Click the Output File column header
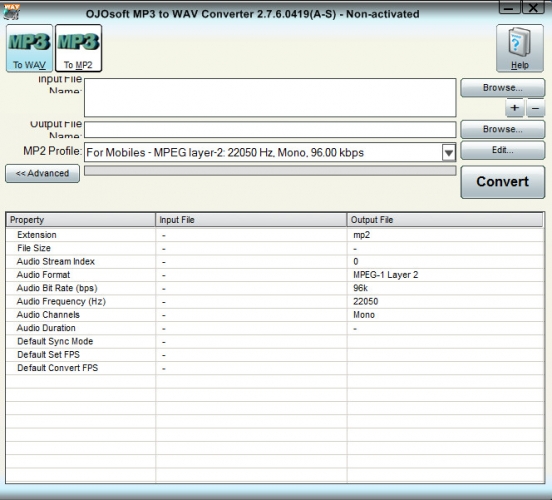This screenshot has width=552, height=500. [x=445, y=220]
